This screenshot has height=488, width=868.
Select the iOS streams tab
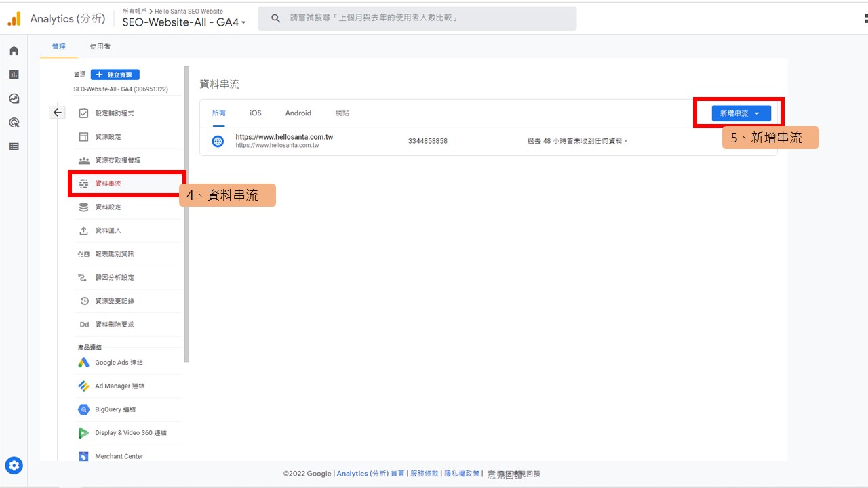(x=255, y=113)
